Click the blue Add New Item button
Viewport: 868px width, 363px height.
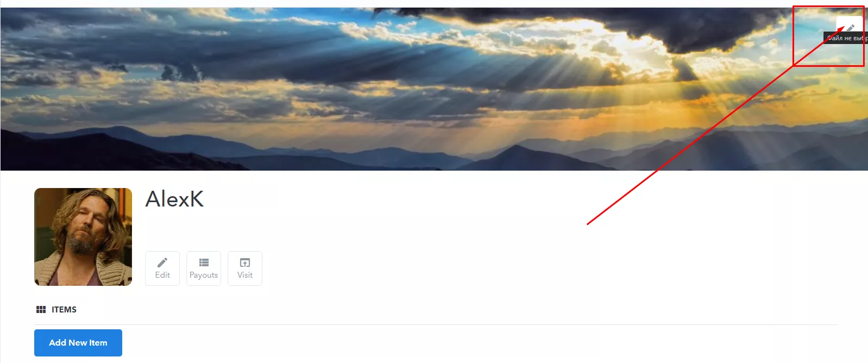[x=78, y=343]
